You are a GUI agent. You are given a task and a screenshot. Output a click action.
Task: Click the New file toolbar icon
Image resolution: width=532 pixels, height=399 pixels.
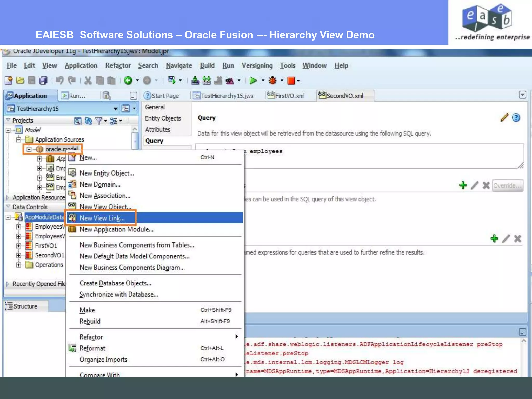point(9,81)
